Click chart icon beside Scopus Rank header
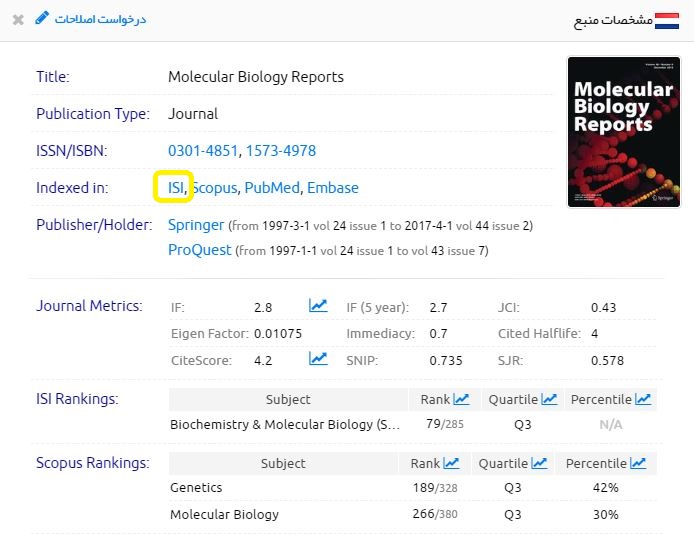The image size is (694, 548). point(452,463)
